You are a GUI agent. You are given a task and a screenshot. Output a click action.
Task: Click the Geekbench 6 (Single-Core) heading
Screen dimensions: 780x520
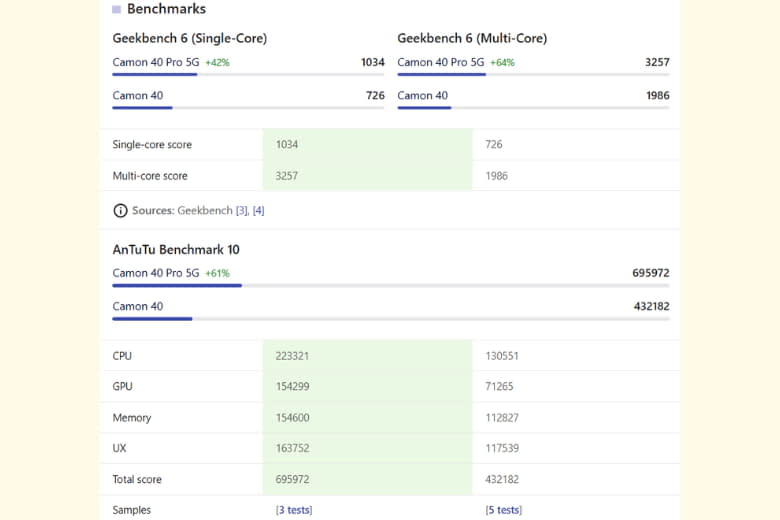190,38
